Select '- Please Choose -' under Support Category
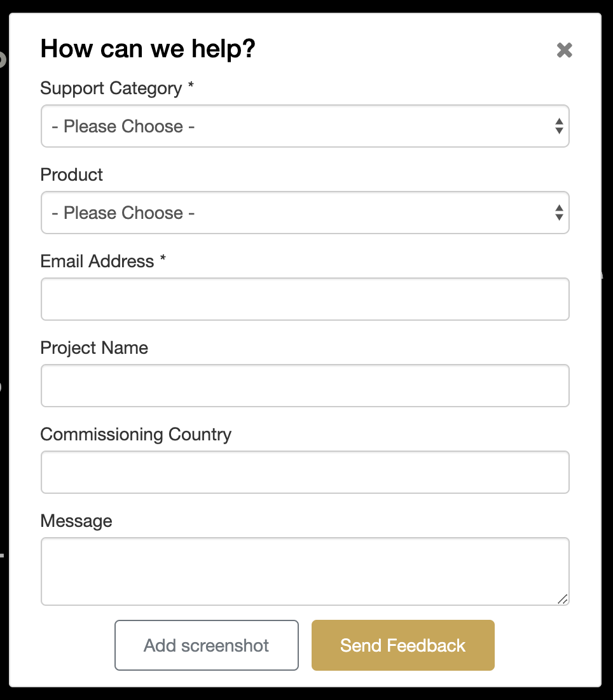Image resolution: width=613 pixels, height=700 pixels. click(x=124, y=126)
